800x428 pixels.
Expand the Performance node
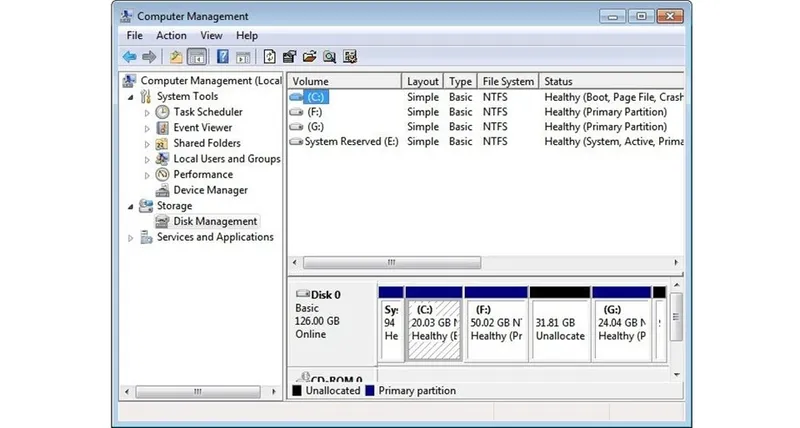pos(147,175)
